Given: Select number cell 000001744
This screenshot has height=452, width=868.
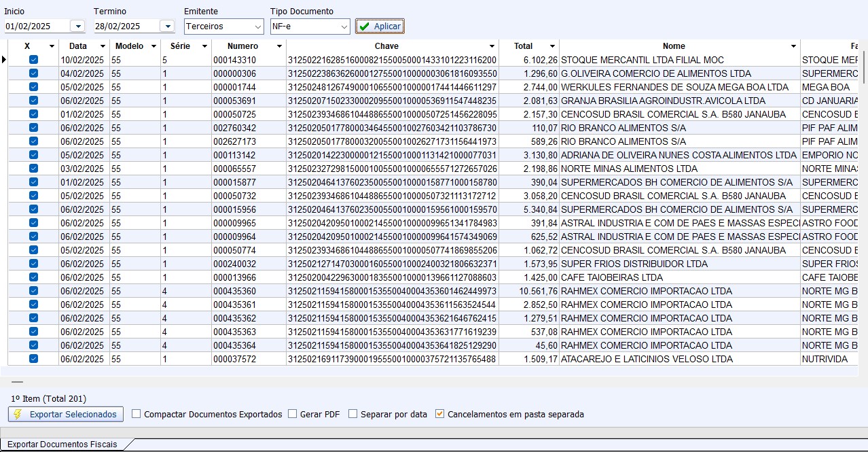Looking at the screenshot, I should [x=249, y=87].
